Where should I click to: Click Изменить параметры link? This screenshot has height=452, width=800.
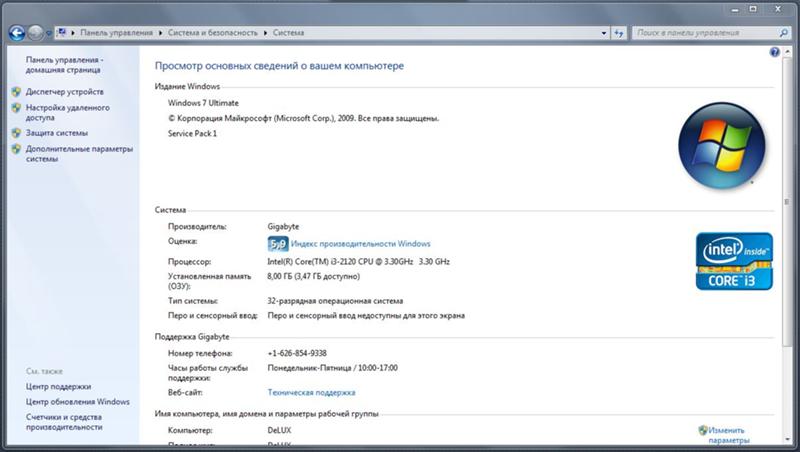[729, 435]
